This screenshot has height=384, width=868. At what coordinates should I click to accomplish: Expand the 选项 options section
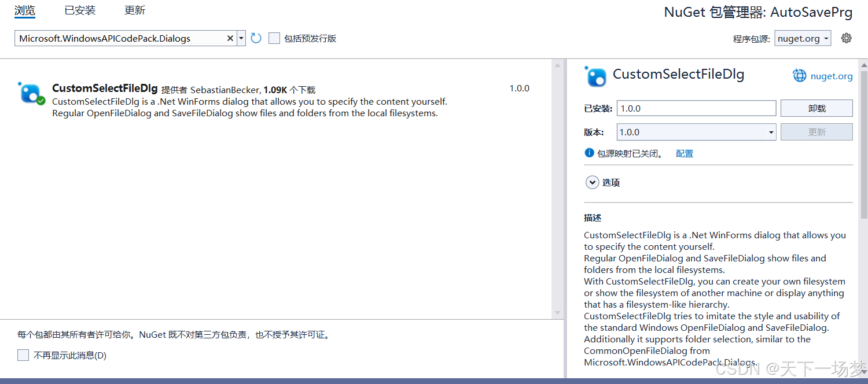[x=592, y=183]
